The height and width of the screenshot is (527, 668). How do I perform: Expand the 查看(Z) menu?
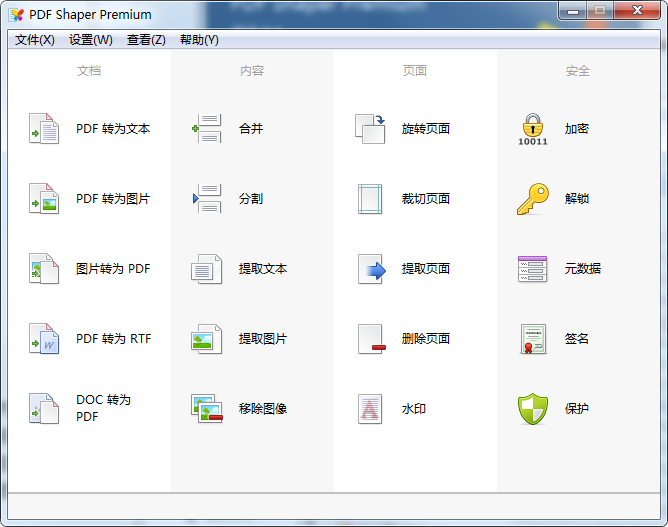point(146,40)
